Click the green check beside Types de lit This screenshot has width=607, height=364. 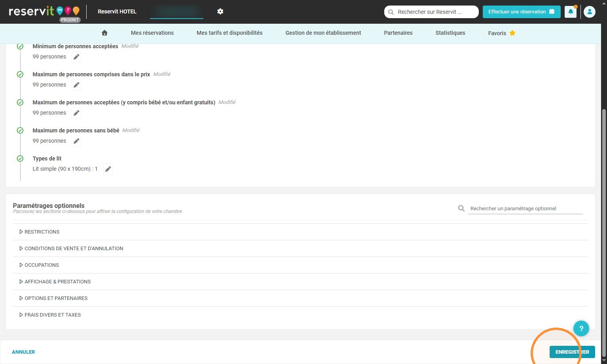(x=20, y=158)
